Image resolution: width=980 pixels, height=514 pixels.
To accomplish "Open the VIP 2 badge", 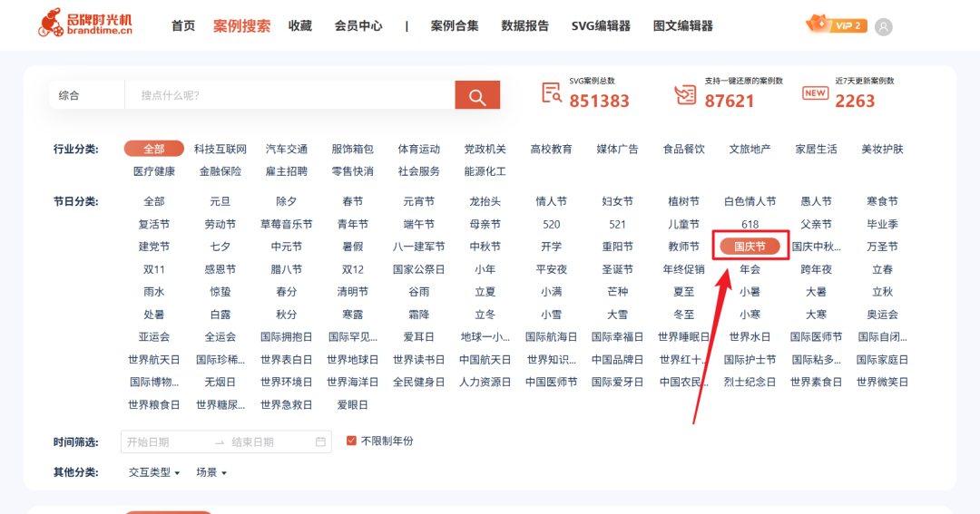I will 837,25.
